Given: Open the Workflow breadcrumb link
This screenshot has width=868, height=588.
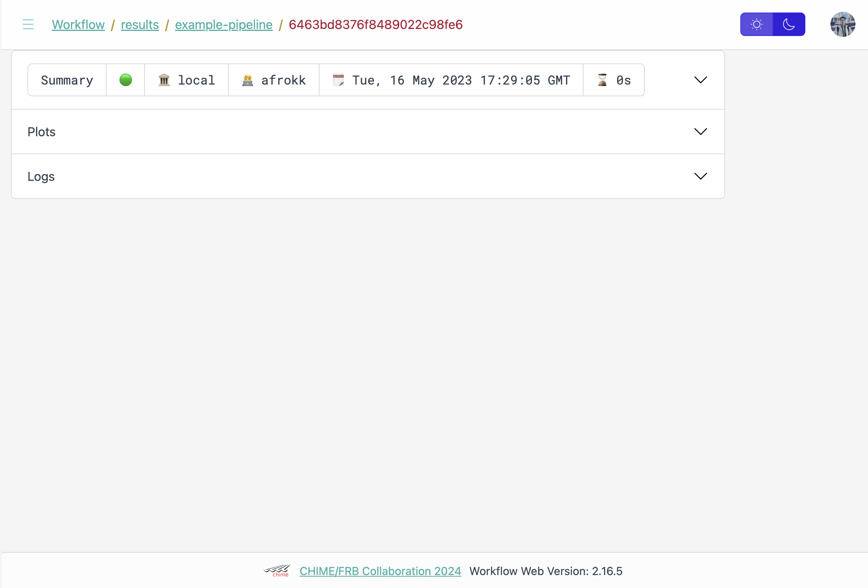Looking at the screenshot, I should coord(78,24).
